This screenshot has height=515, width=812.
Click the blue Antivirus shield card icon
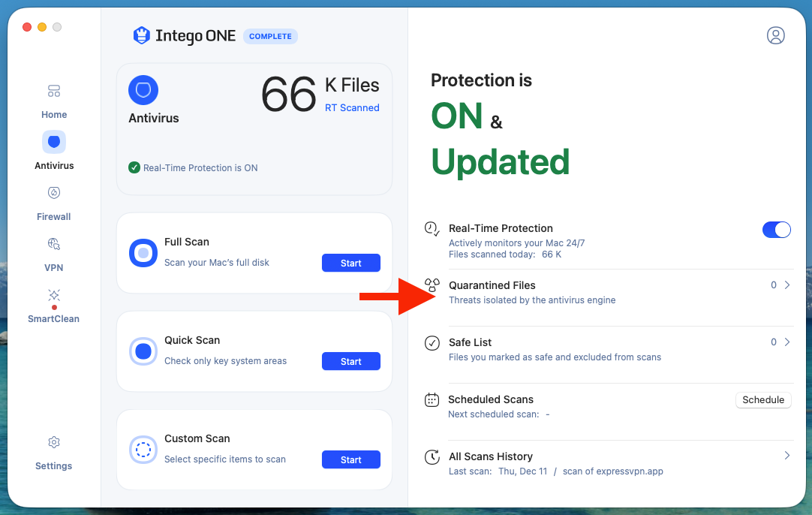(143, 90)
